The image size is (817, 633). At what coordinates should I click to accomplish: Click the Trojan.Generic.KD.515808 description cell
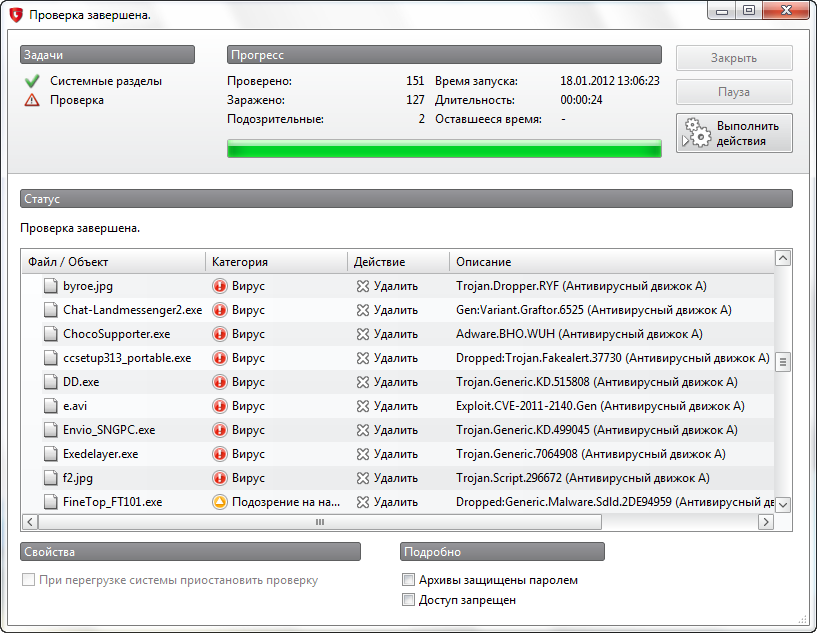tap(597, 381)
